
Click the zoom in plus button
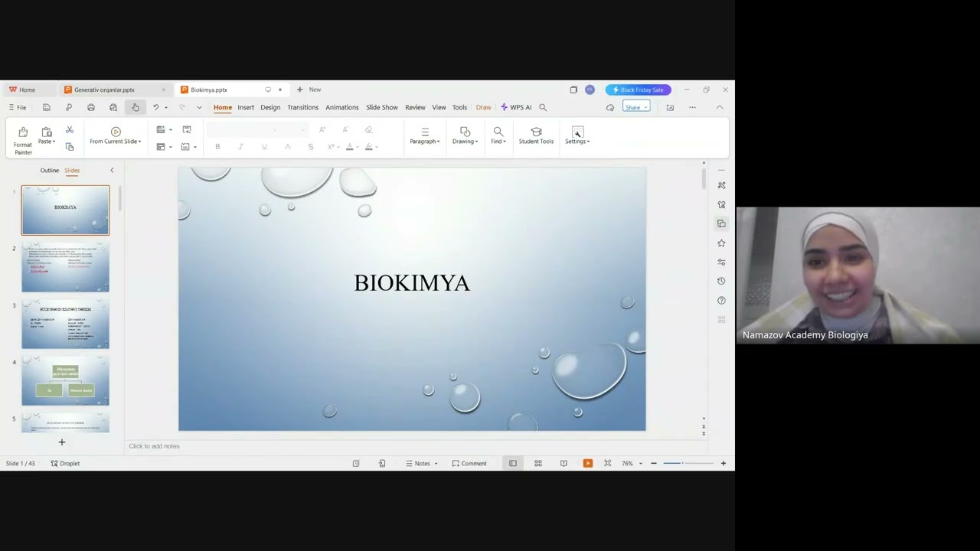tap(723, 463)
